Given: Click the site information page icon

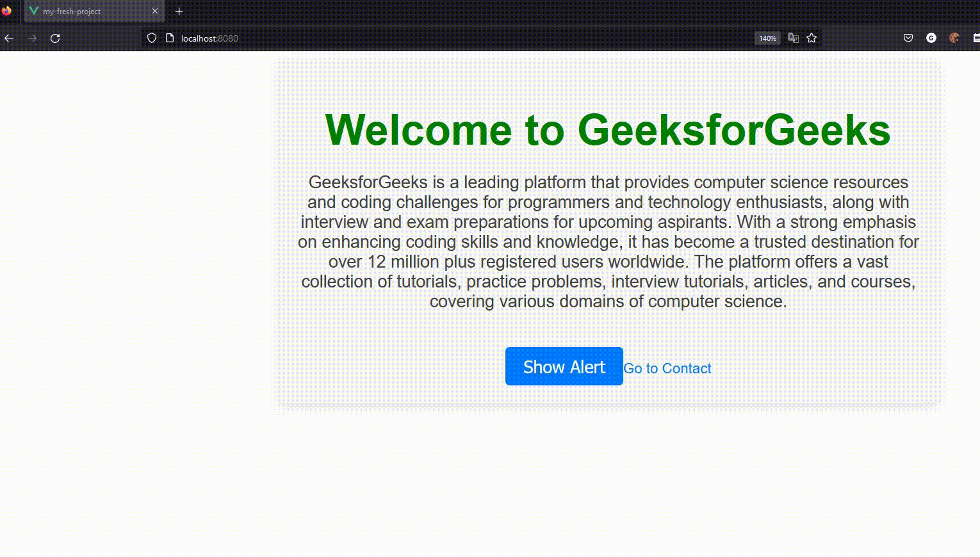Looking at the screenshot, I should [x=170, y=38].
